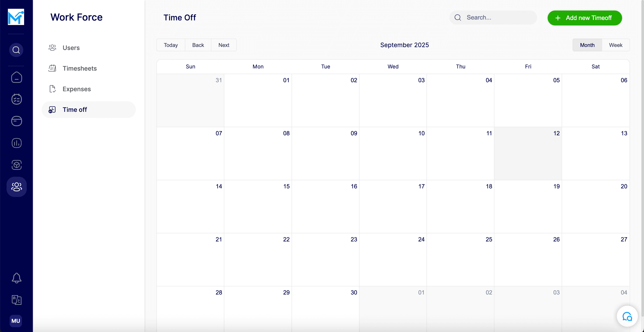
Task: Switch calendar view to Week
Action: pos(616,45)
